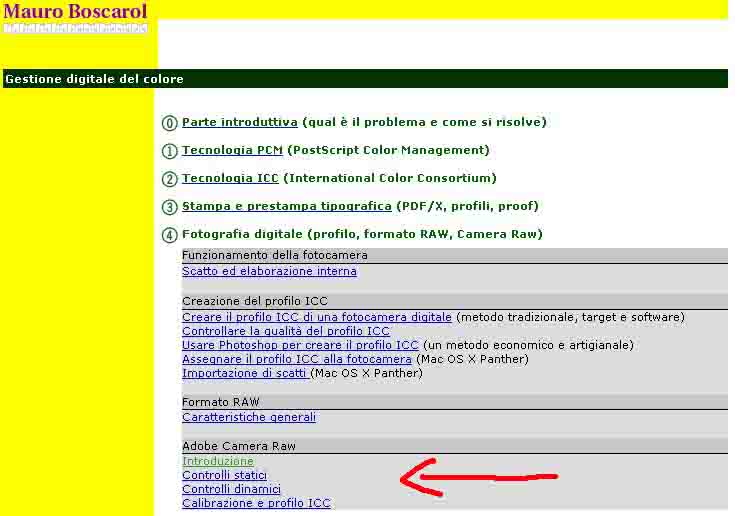Open Calibrazione e profilo ICC link

click(x=256, y=503)
